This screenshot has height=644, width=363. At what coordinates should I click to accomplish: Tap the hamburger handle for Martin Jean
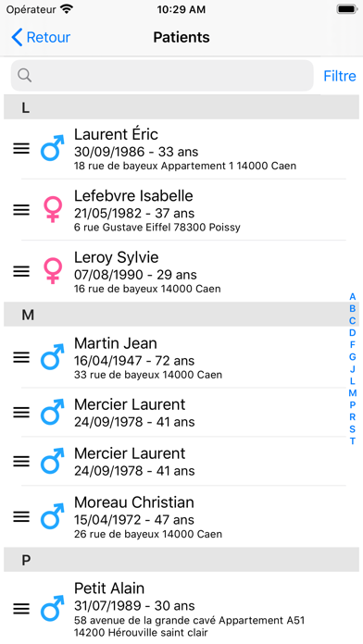point(21,357)
